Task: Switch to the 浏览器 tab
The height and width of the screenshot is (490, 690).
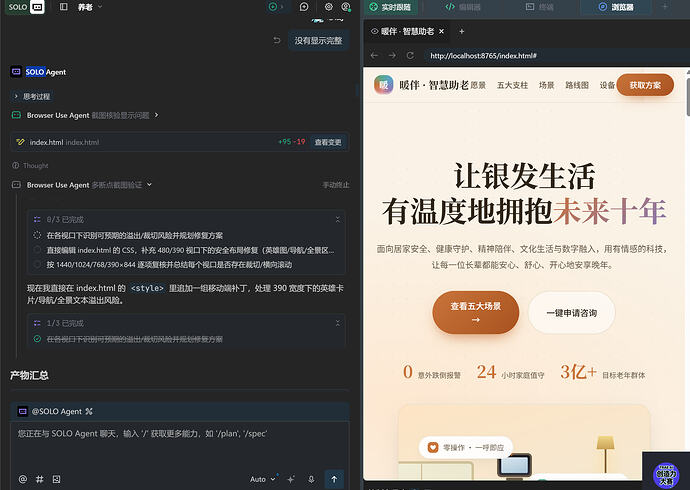Action: click(616, 7)
